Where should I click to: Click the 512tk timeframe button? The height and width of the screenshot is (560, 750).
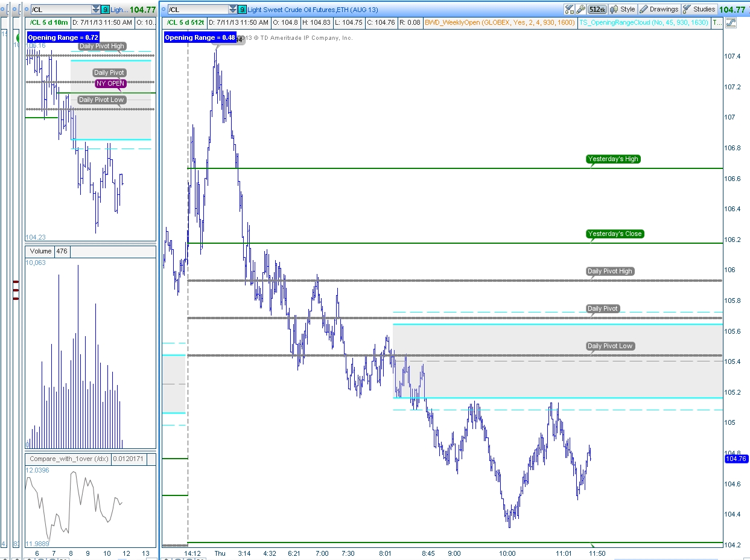pos(597,9)
